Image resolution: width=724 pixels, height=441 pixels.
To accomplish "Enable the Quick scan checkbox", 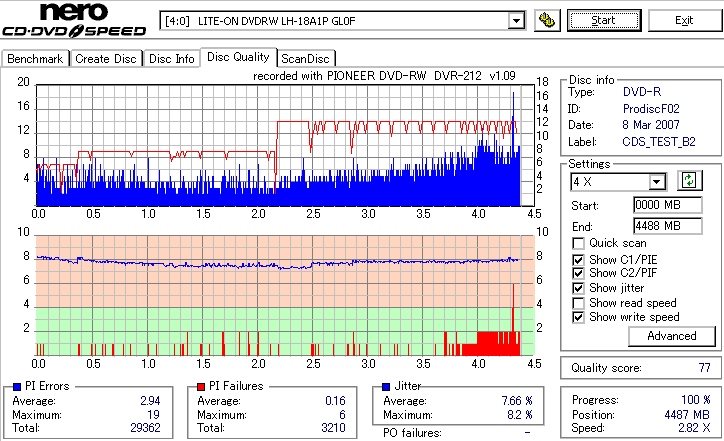I will tap(578, 243).
